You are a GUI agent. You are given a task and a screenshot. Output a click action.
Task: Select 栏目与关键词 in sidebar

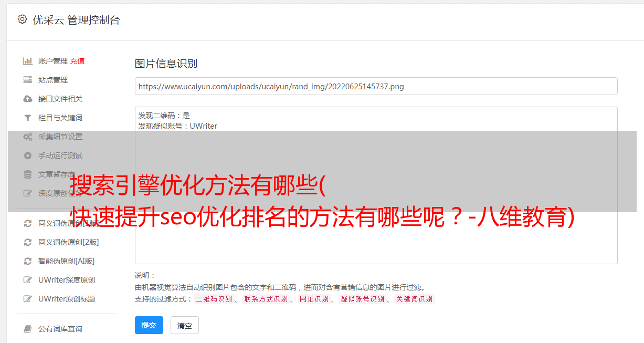[60, 118]
